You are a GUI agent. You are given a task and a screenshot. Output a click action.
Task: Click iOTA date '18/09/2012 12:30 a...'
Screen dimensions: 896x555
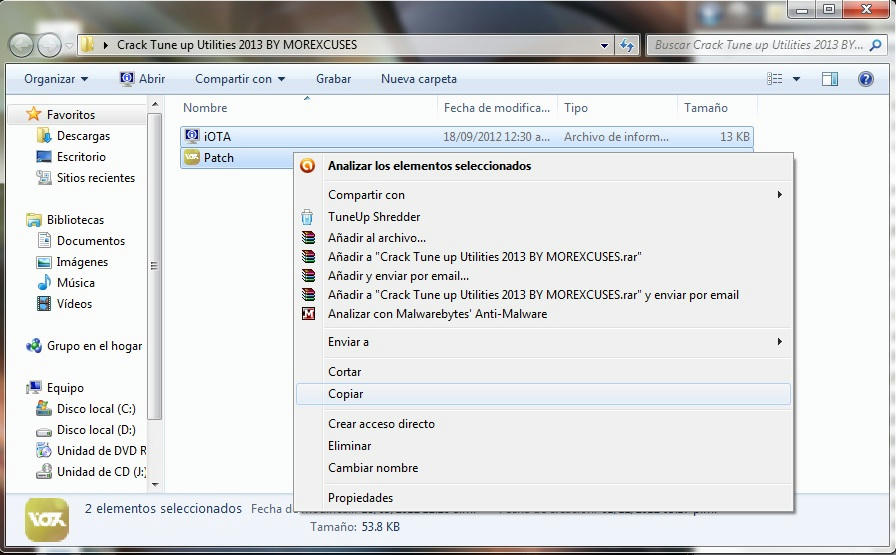496,137
